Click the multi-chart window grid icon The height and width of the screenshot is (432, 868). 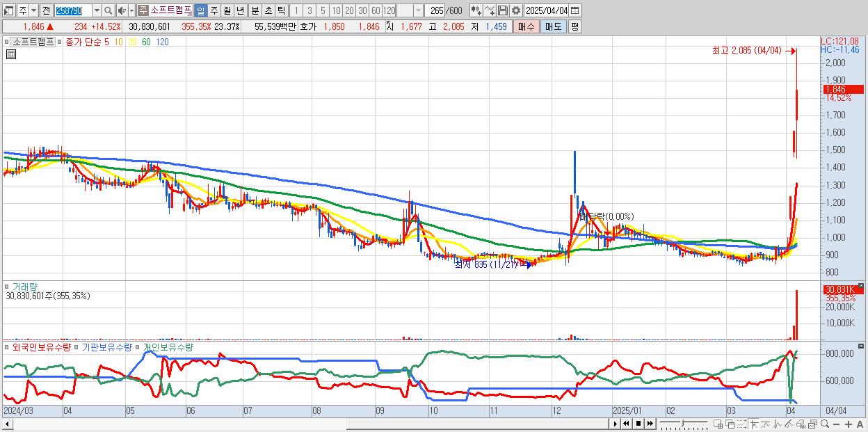pos(718,424)
